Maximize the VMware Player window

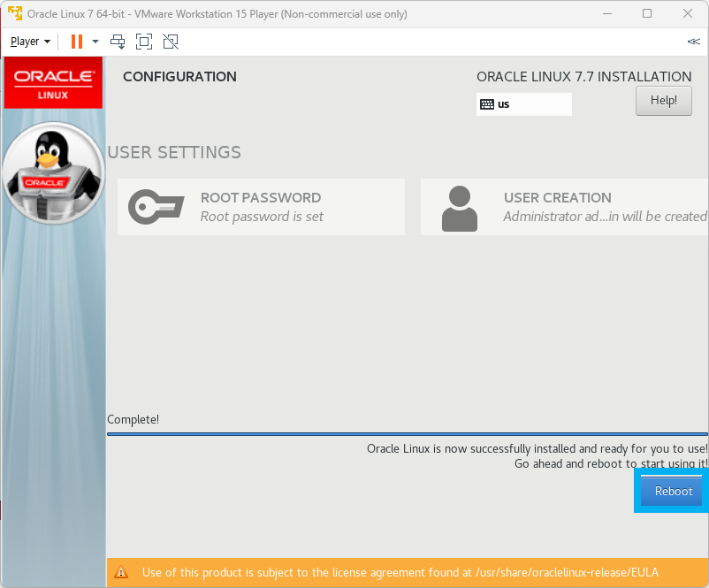[x=647, y=13]
